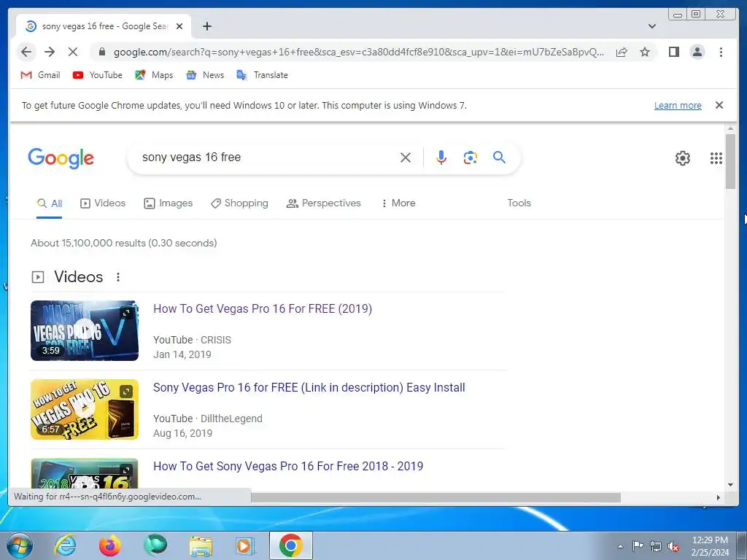Submit search with magnifier icon

(x=499, y=157)
